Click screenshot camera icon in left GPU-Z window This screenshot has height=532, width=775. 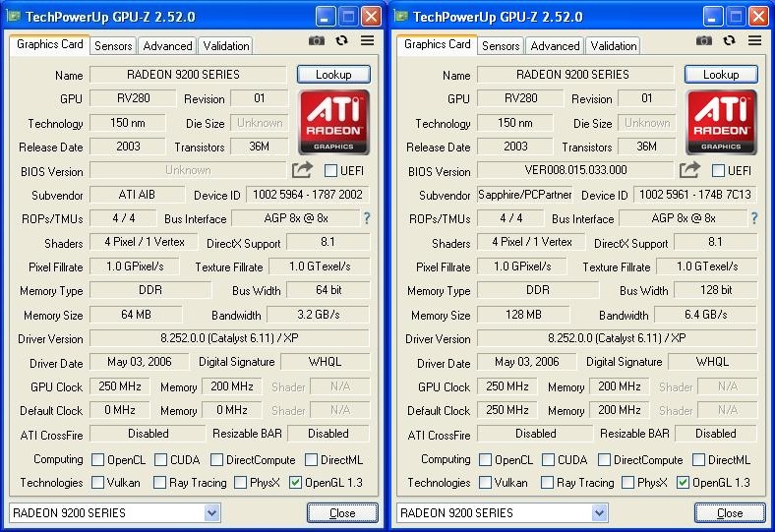click(317, 40)
